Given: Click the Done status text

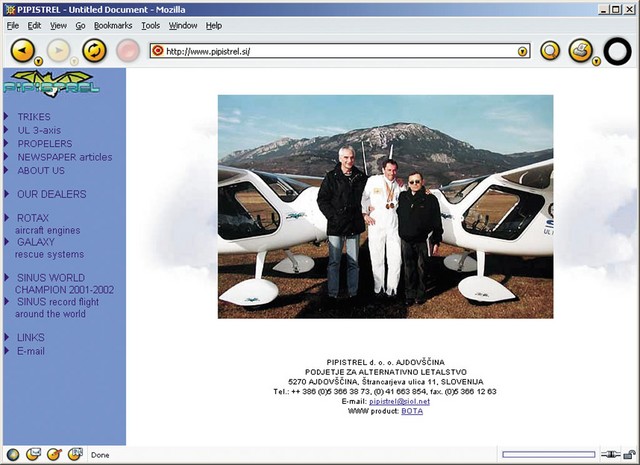Looking at the screenshot, I should click(x=100, y=455).
